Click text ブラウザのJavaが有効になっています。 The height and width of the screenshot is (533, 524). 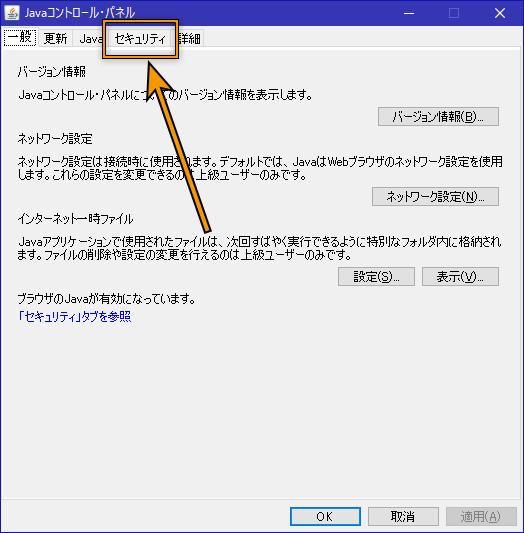pyautogui.click(x=107, y=299)
